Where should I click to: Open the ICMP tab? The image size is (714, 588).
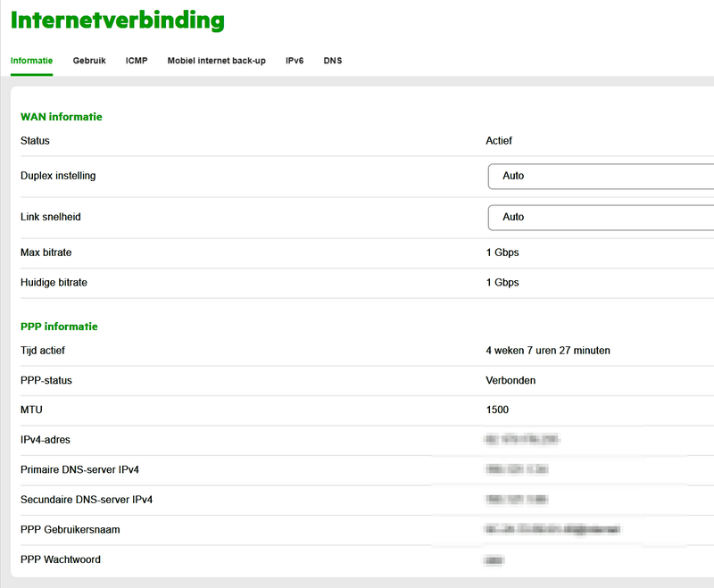[x=137, y=61]
